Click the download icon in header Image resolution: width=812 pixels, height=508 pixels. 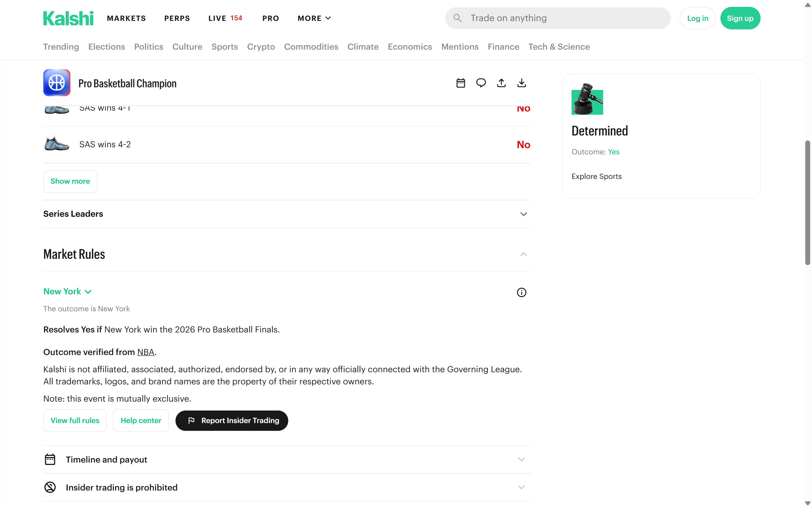pyautogui.click(x=521, y=83)
